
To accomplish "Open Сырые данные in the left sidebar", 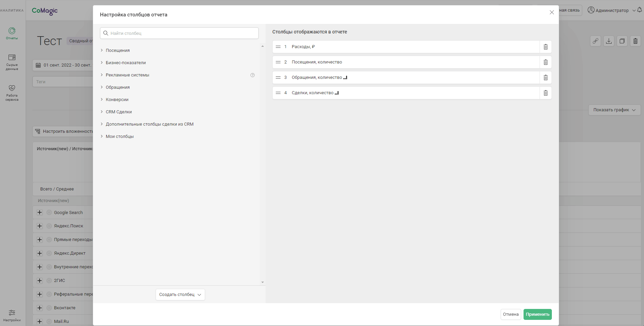I will [x=12, y=62].
